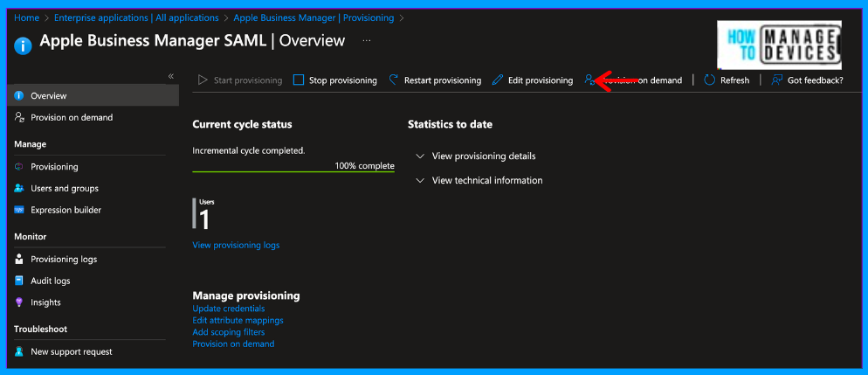Collapse the sidebar with double chevron
The height and width of the screenshot is (375, 868).
coord(171,76)
